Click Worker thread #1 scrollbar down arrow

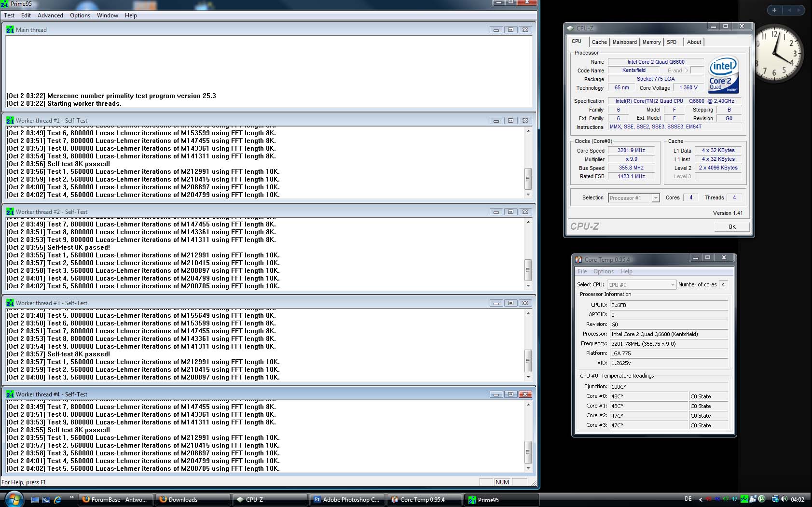[528, 195]
